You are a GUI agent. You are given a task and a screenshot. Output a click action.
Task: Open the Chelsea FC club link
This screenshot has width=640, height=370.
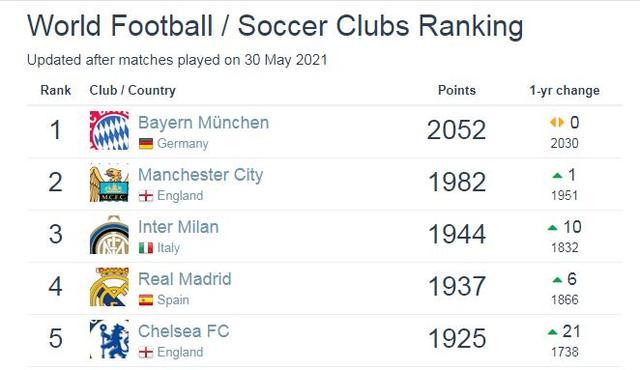[184, 331]
